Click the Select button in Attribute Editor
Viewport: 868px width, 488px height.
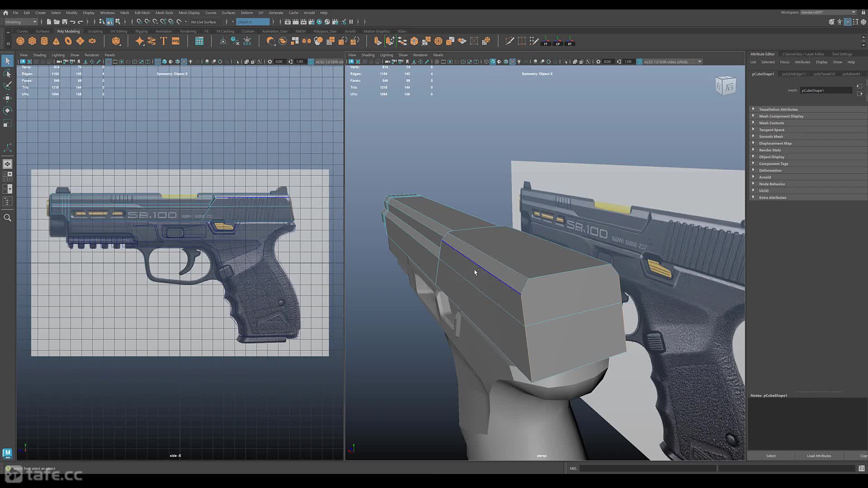click(771, 455)
